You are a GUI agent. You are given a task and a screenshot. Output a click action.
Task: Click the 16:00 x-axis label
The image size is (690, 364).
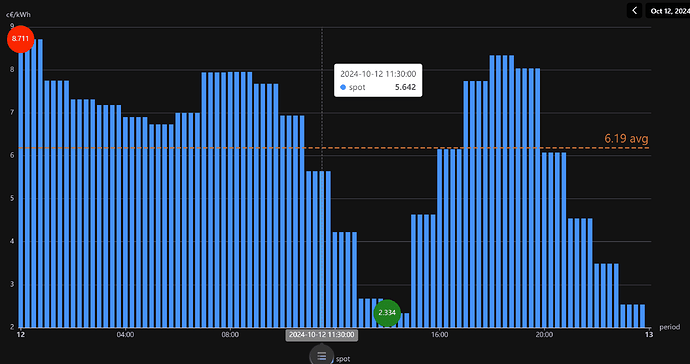click(x=440, y=335)
